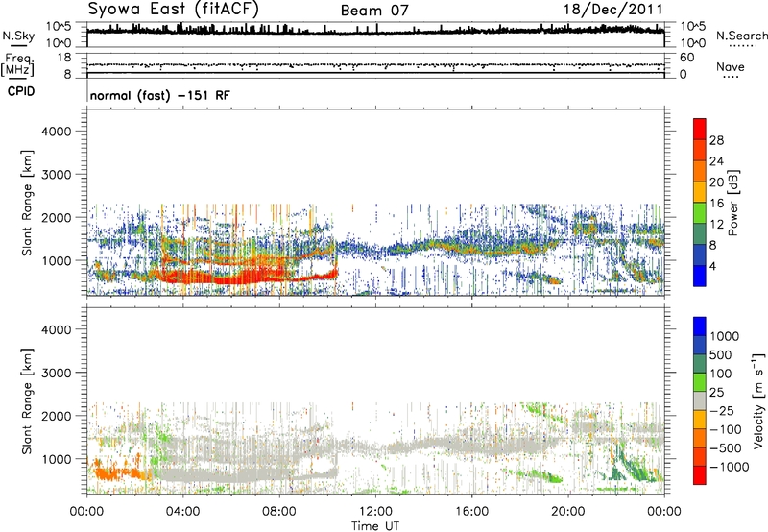768x532 pixels.
Task: Click the 'Freq. [MHz]' axis label
Action: 17,65
